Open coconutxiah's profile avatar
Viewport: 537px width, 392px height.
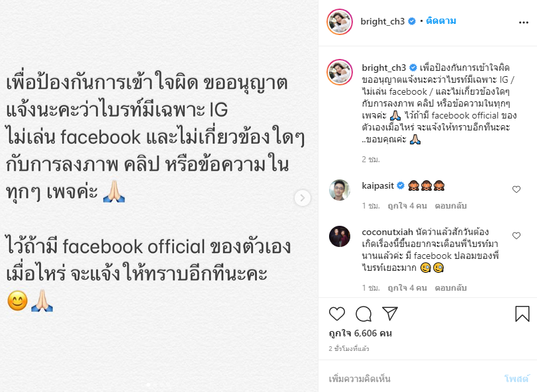point(340,236)
